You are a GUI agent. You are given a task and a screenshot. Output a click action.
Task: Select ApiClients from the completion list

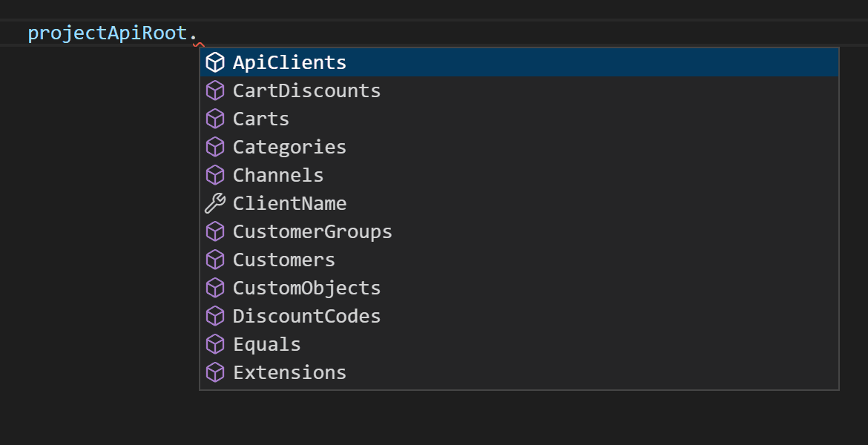(289, 62)
